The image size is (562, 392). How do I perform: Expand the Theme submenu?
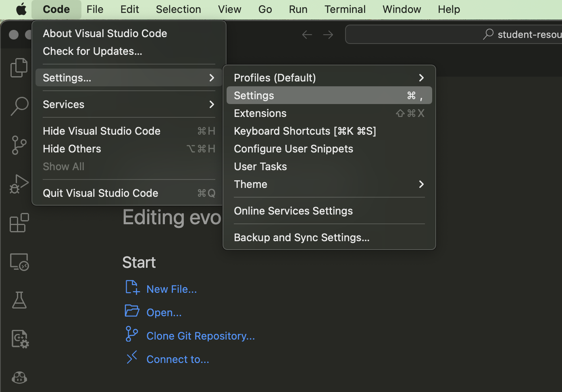[250, 184]
